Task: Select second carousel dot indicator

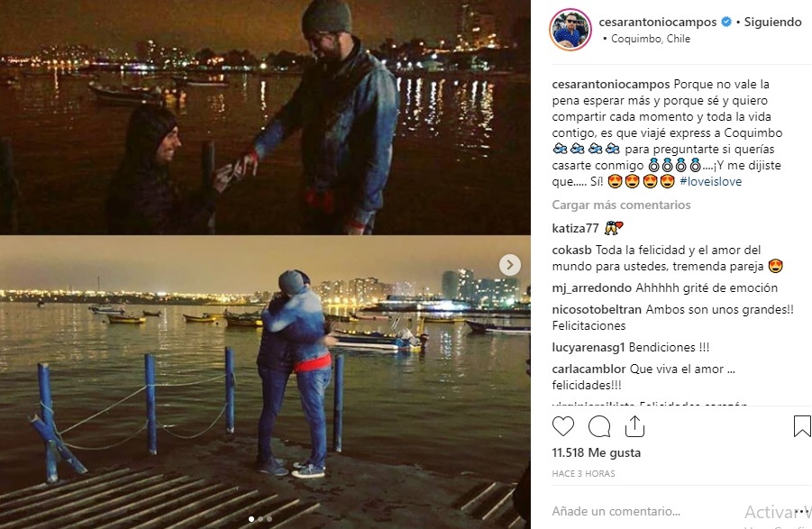Action: [260, 519]
